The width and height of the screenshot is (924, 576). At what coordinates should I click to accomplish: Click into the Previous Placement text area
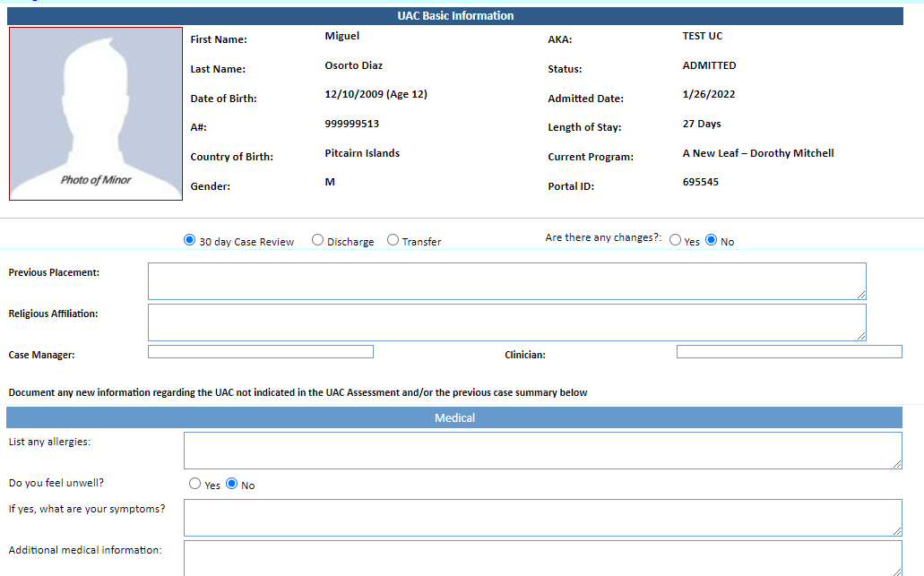coord(506,281)
